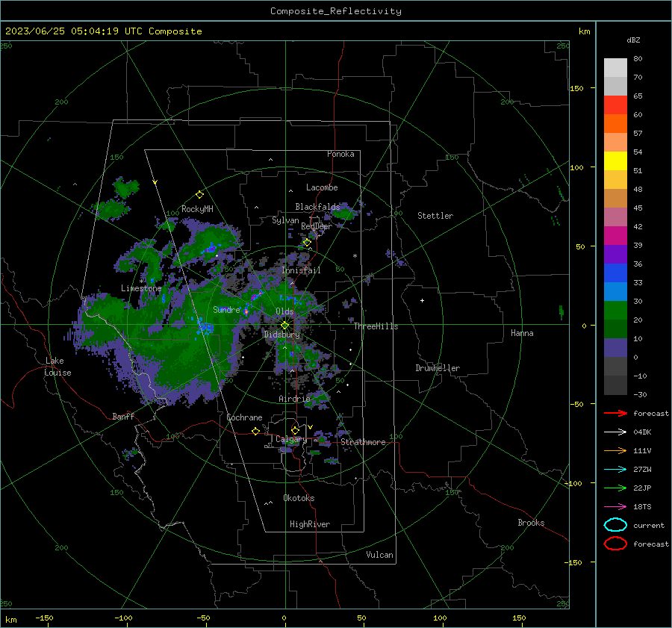672x628 pixels.
Task: Select the orange 60-57 dBZ swatch
Action: [615, 123]
